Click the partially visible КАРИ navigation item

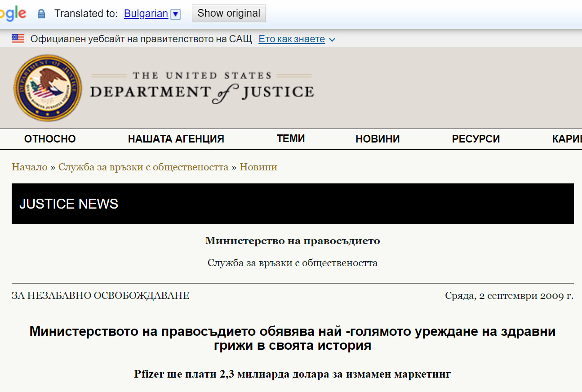click(x=566, y=139)
